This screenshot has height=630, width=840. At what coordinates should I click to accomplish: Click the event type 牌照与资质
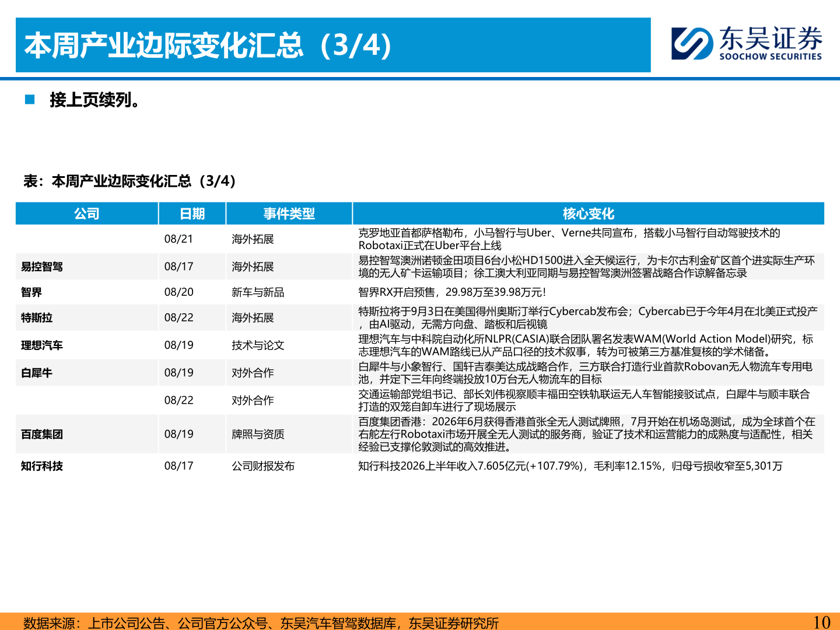coord(258,434)
